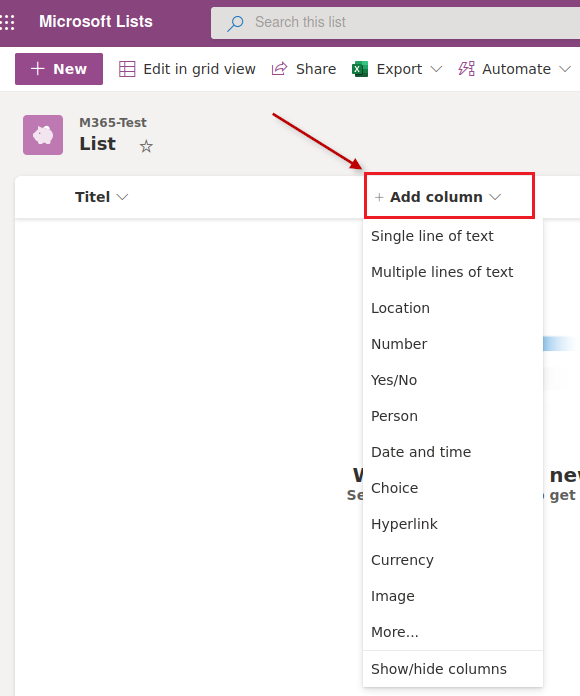Viewport: 580px width, 696px height.
Task: Open the app launcher waffle icon
Action: (8, 22)
